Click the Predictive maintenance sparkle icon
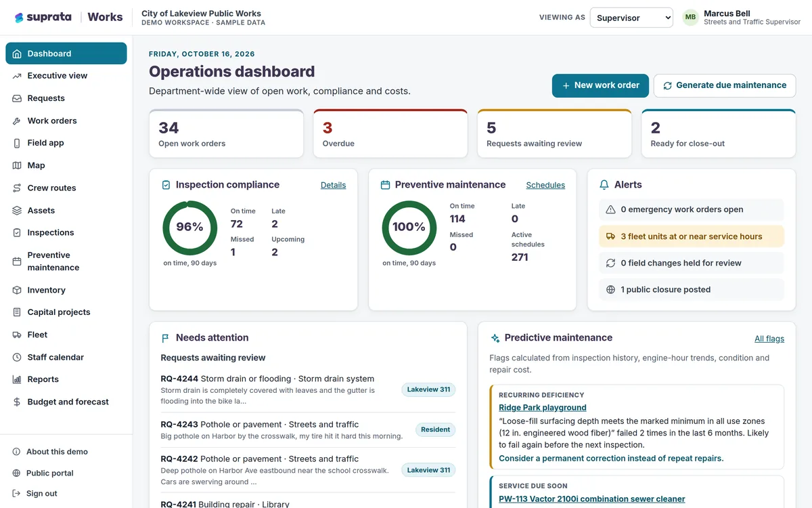Viewport: 812px width, 508px height. click(495, 337)
